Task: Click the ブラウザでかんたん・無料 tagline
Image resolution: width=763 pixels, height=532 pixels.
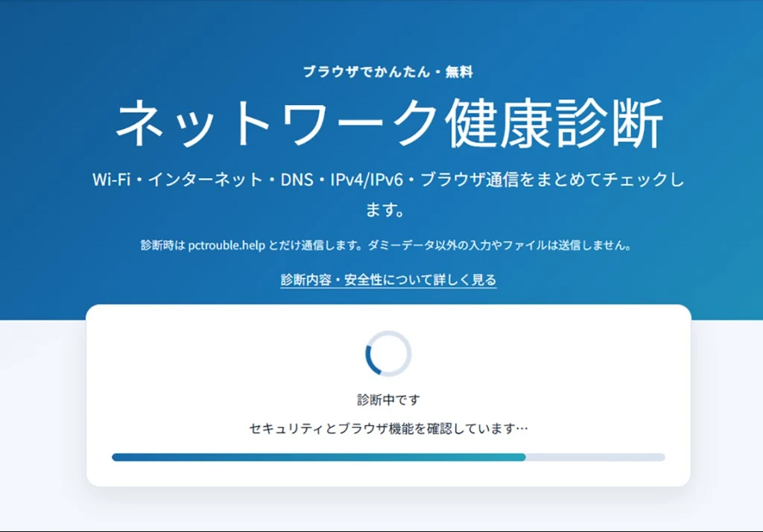Action: [x=388, y=72]
